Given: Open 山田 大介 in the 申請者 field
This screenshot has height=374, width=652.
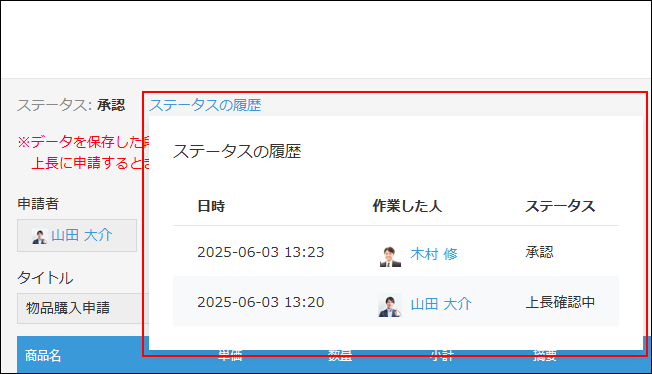Looking at the screenshot, I should [82, 235].
